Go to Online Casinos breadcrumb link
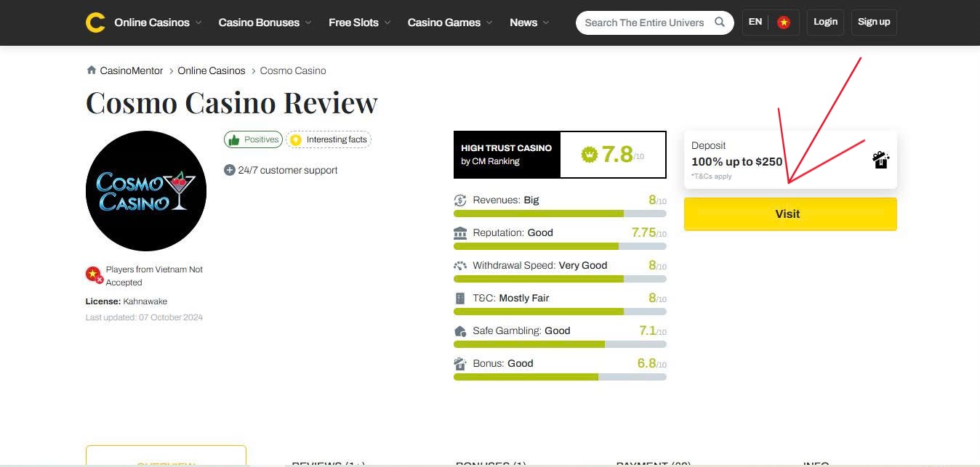The width and height of the screenshot is (980, 467). pos(212,70)
